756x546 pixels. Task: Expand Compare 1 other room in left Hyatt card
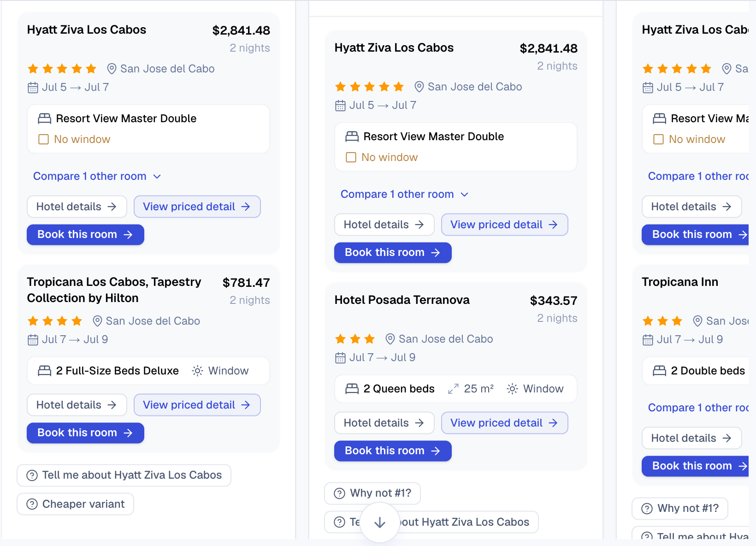[x=97, y=176]
